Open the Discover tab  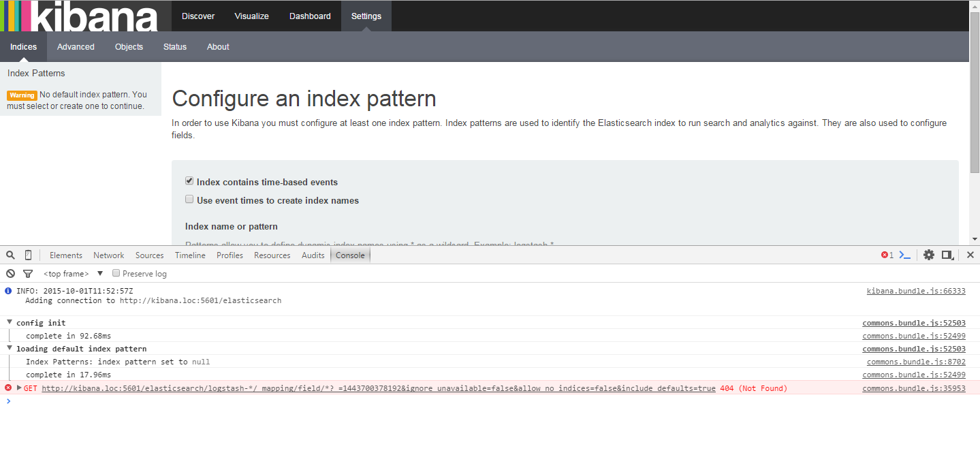click(198, 16)
